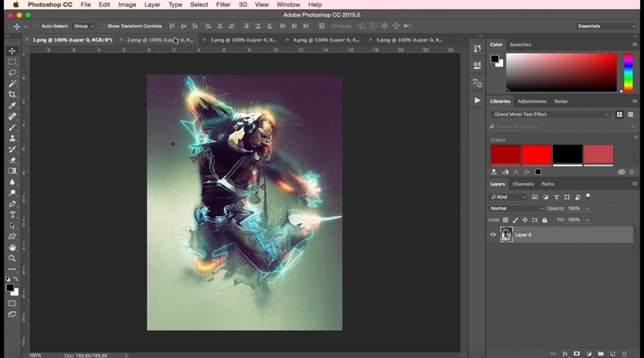
Task: Select the Move tool
Action: click(12, 50)
